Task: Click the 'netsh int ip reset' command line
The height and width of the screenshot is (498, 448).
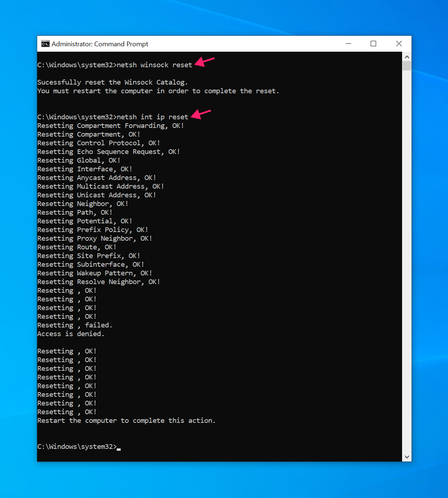Action: 113,117
